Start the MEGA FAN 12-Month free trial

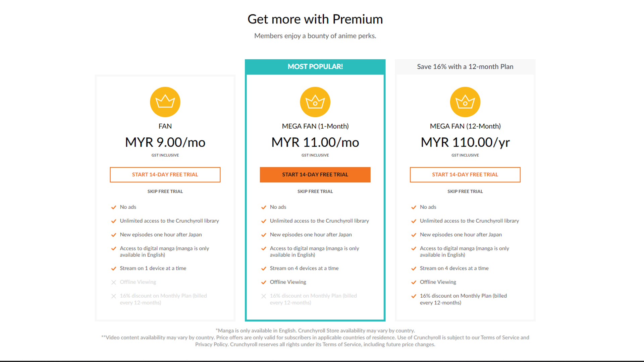pos(465,175)
